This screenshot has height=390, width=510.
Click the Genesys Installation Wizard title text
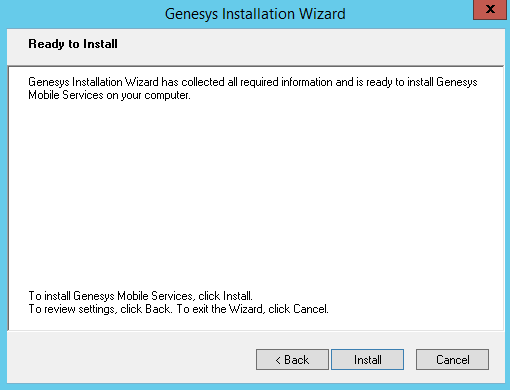tap(255, 14)
